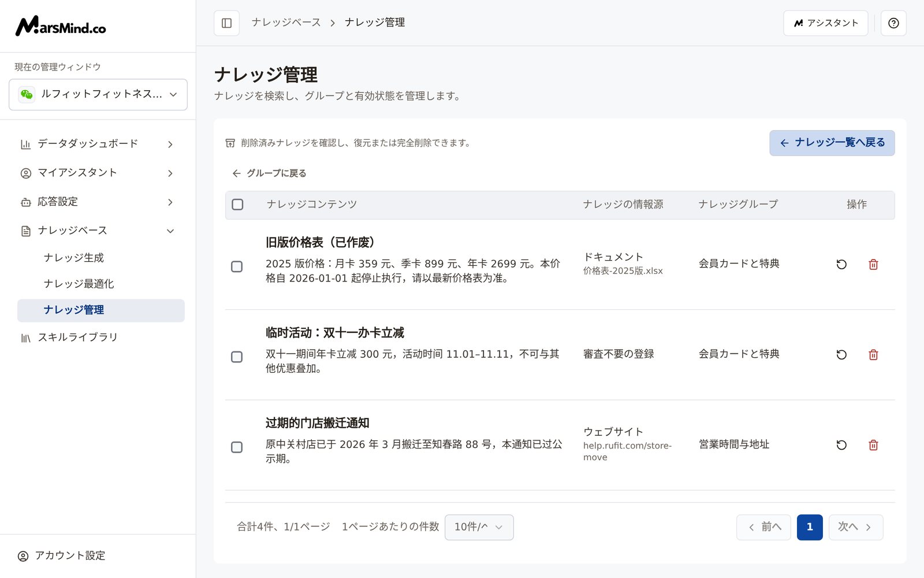Tick the select-all header checkbox

(x=237, y=204)
